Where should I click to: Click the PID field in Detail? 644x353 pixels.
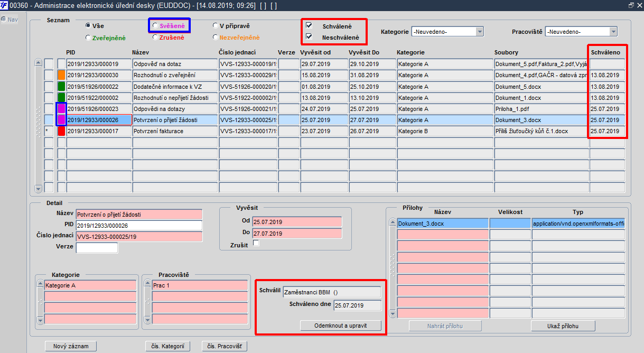[139, 226]
